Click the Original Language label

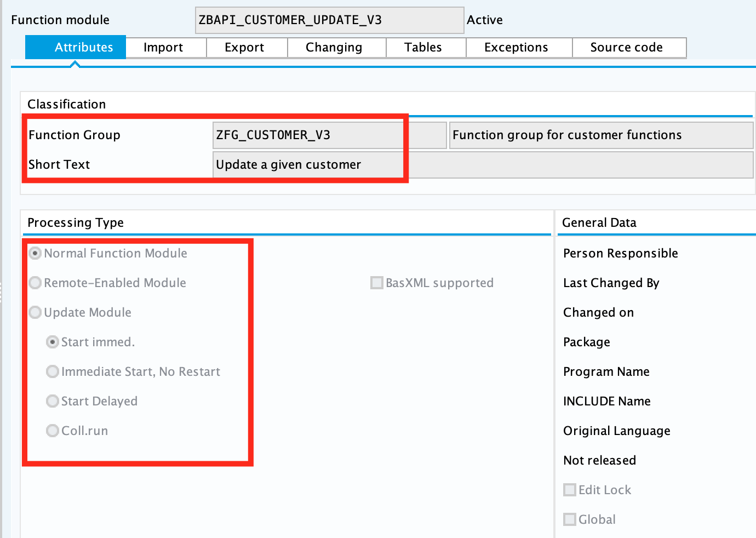click(617, 431)
